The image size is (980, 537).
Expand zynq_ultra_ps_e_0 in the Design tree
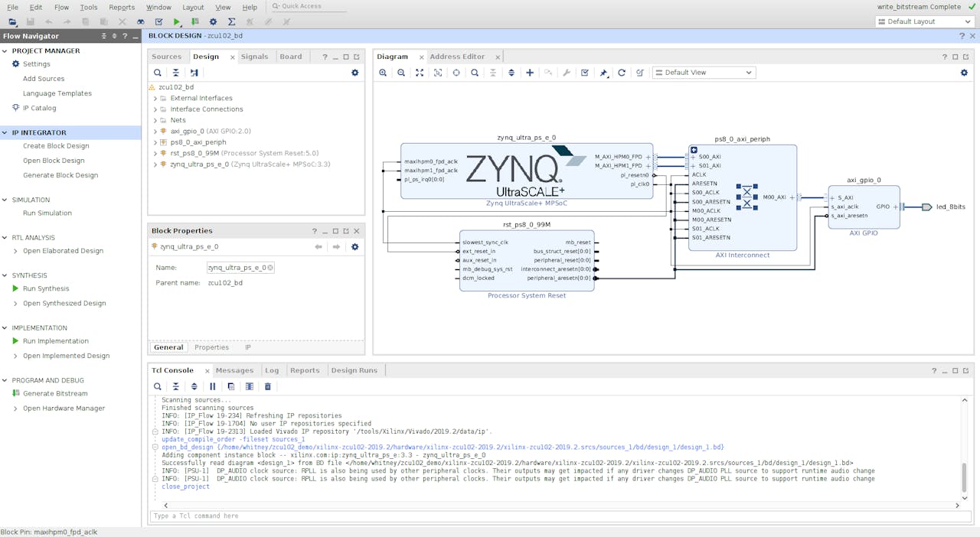click(x=155, y=164)
